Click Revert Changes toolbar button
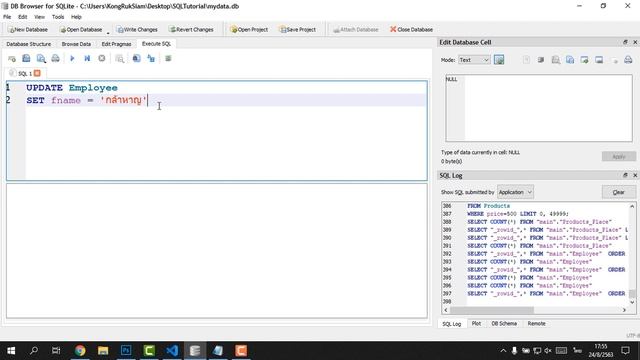 [x=191, y=30]
